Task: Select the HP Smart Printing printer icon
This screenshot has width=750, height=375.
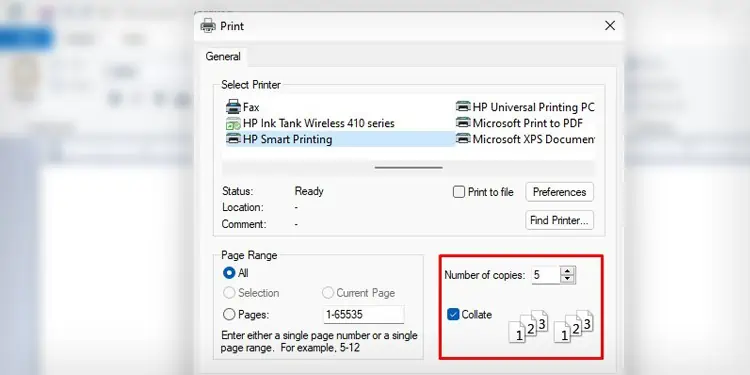Action: point(233,139)
